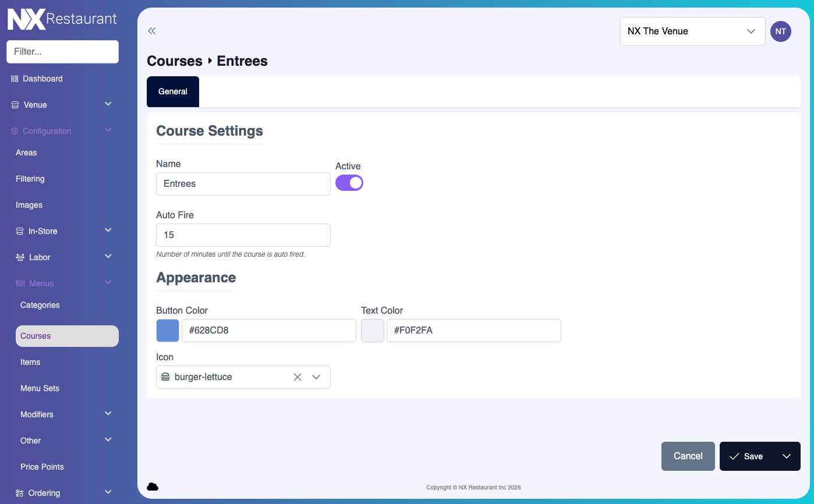Expand the Save options arrow

(x=787, y=456)
